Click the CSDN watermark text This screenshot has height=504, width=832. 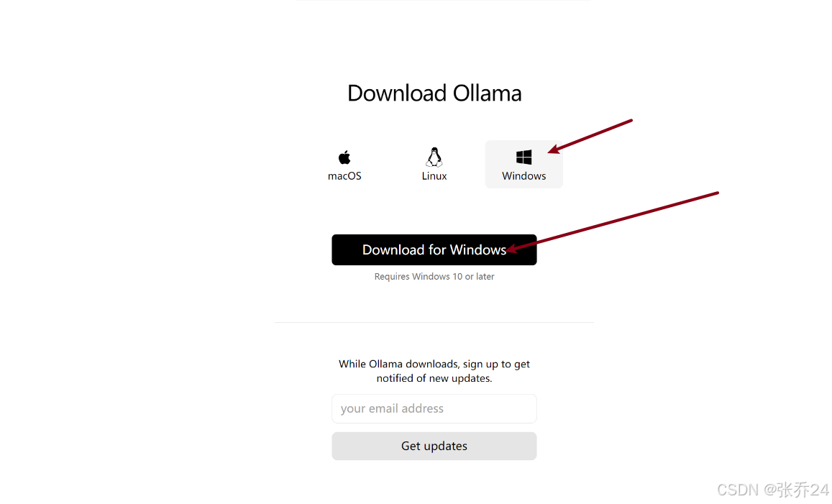[x=772, y=490]
